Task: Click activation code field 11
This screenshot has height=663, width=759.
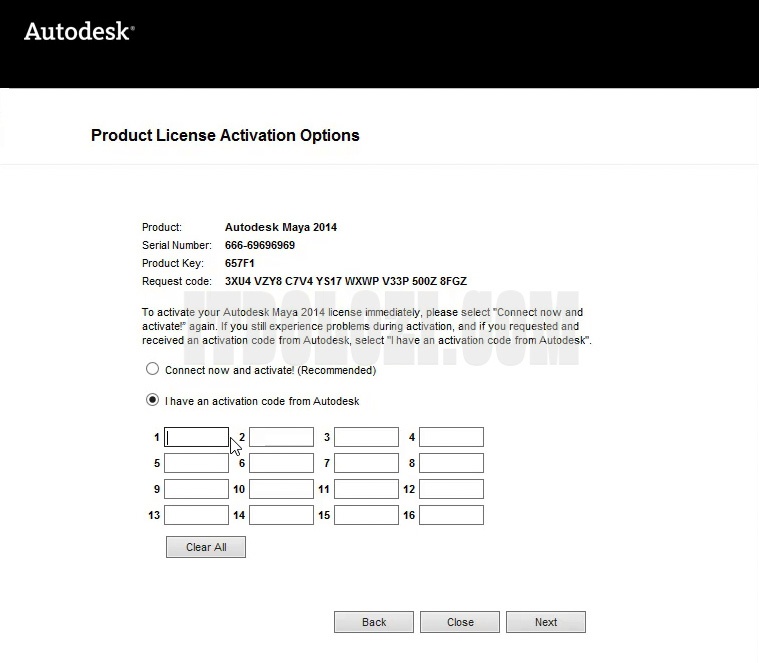Action: (x=366, y=489)
